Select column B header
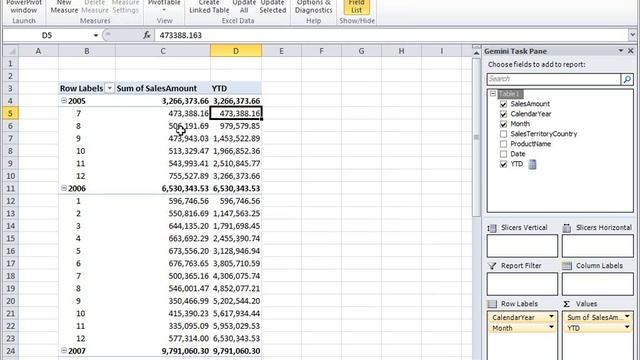This screenshot has width=640, height=360. 87,51
